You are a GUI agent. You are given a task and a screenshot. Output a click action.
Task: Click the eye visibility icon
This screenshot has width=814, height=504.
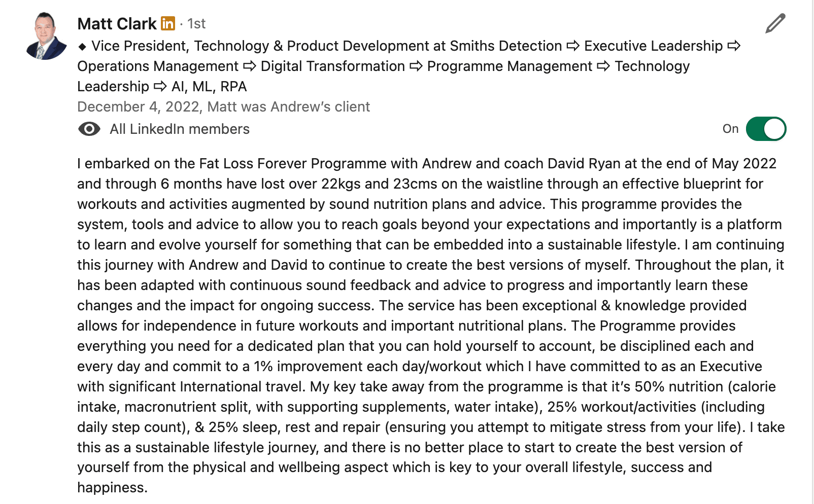click(89, 129)
